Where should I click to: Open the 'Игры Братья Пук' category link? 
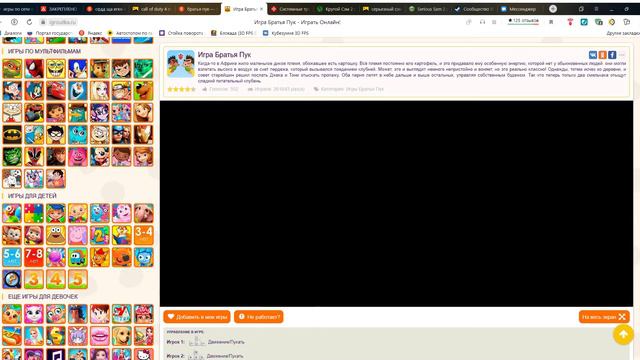click(x=364, y=89)
